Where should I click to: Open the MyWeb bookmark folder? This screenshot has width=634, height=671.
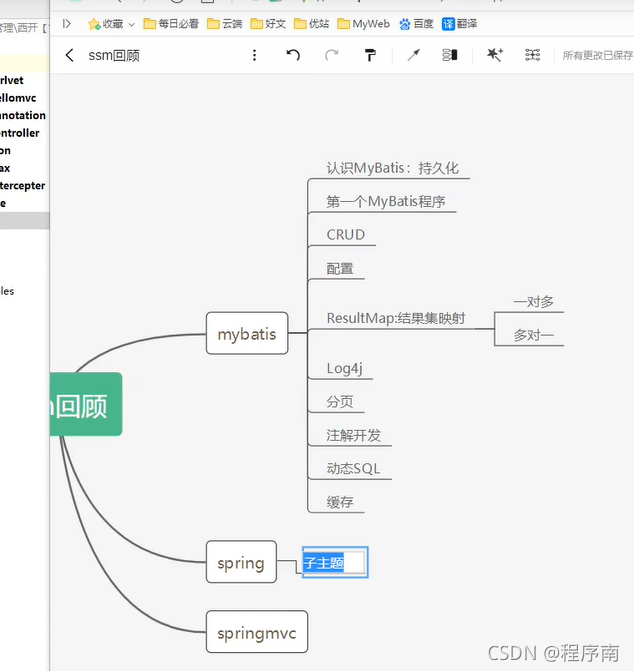[364, 24]
